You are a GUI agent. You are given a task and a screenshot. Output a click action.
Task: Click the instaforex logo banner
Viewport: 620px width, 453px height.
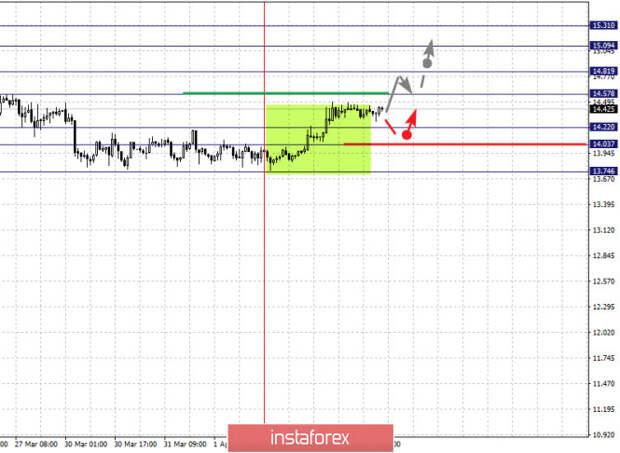[310, 438]
